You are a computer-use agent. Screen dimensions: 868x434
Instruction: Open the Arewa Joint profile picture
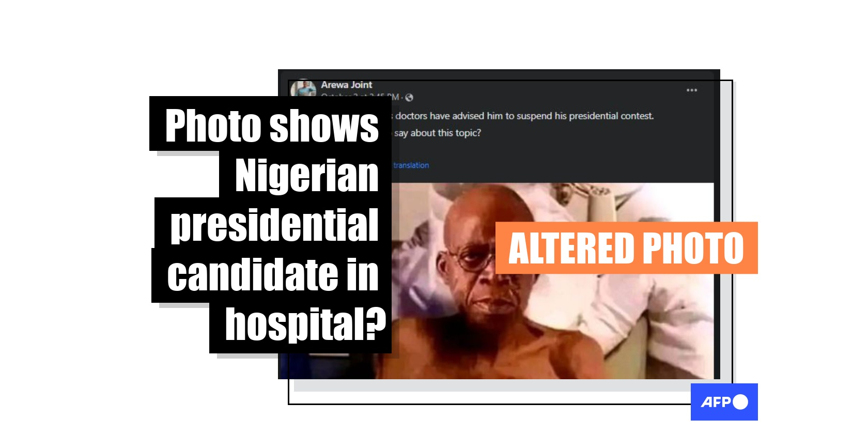click(x=303, y=88)
